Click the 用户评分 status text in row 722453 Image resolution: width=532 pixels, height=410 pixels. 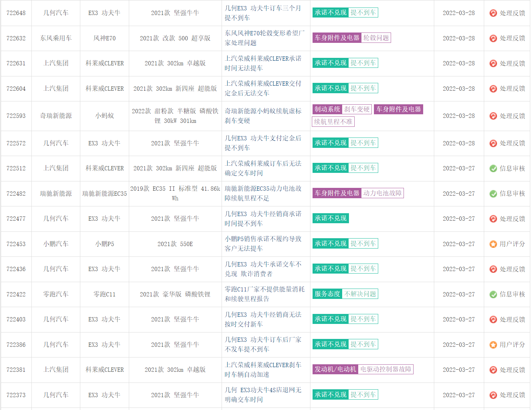512,244
